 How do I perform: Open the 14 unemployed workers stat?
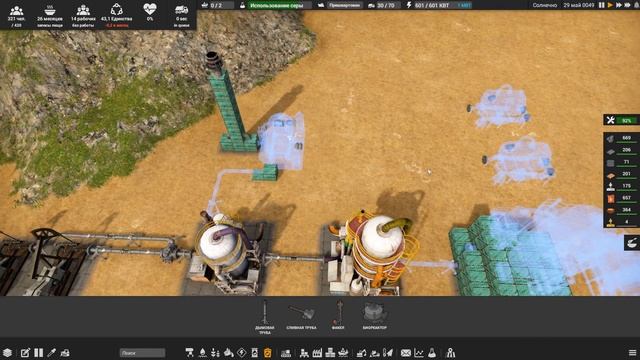[83, 16]
